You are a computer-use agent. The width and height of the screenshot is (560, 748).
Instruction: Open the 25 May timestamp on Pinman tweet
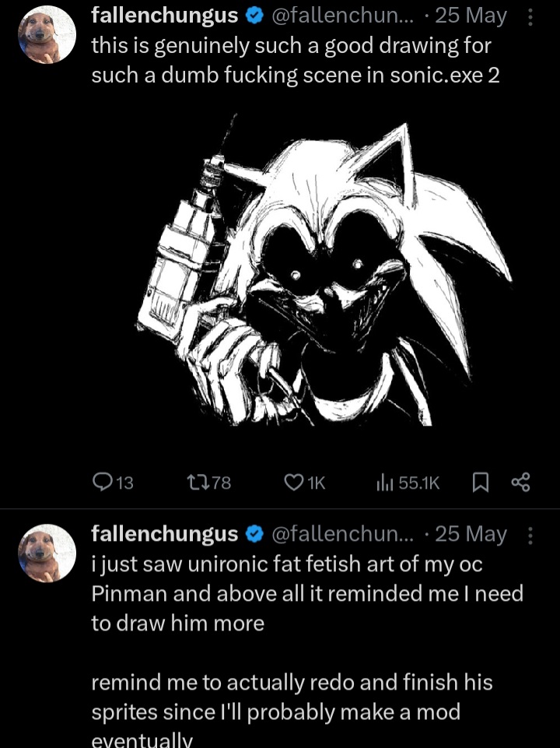tap(471, 534)
